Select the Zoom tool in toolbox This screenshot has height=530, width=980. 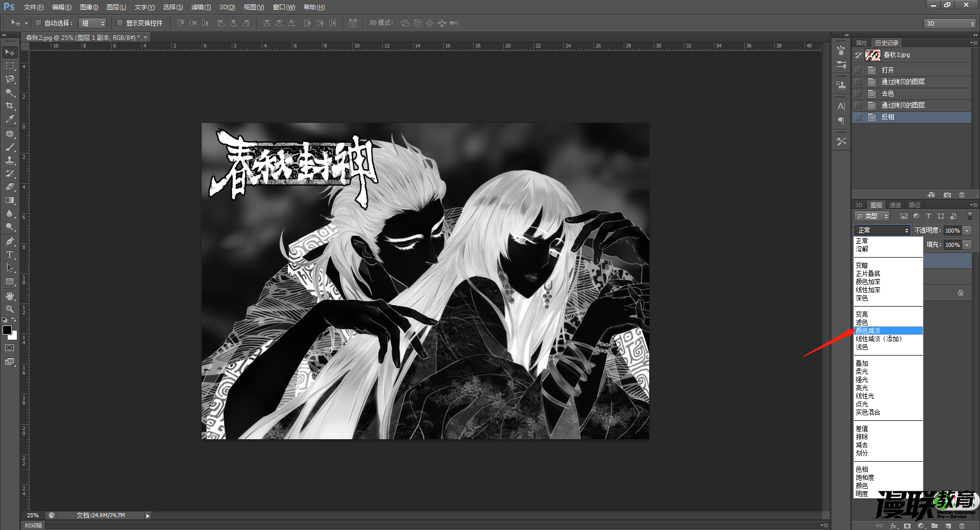point(10,309)
